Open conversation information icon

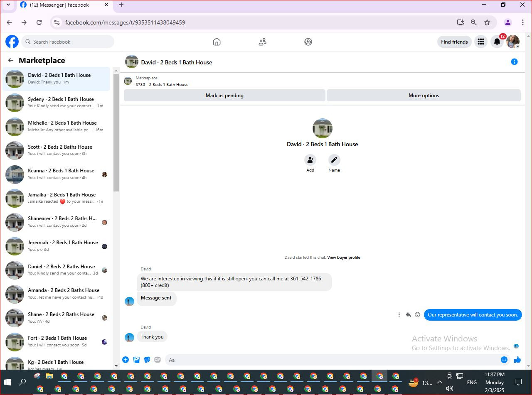[514, 62]
